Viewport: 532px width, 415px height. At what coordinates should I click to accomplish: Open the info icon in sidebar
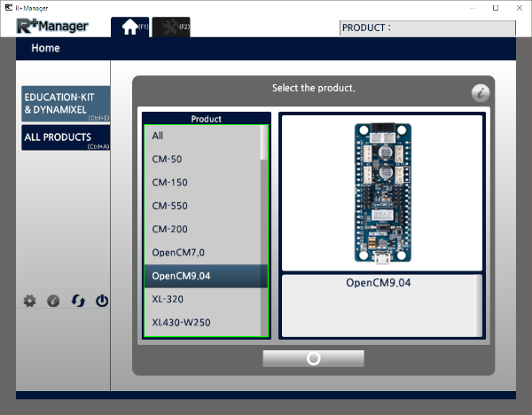point(53,301)
